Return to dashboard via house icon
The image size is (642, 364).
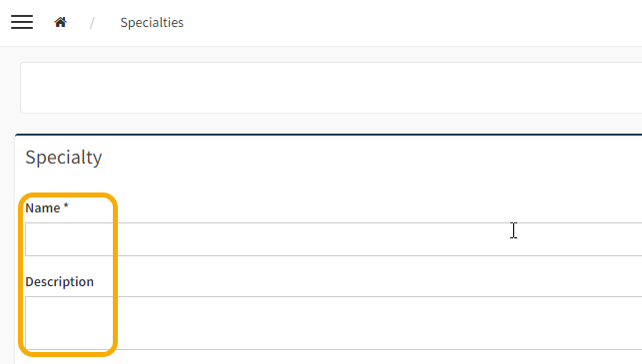pyautogui.click(x=61, y=22)
